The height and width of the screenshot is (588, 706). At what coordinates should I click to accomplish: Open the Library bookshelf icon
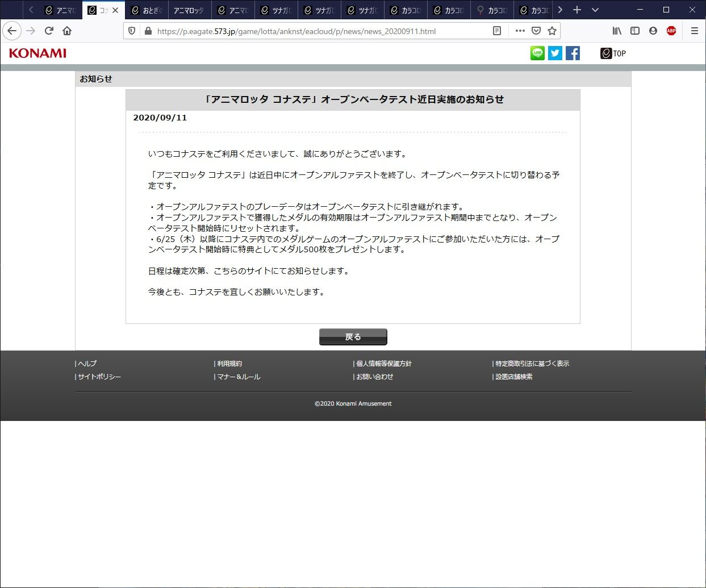tap(617, 31)
